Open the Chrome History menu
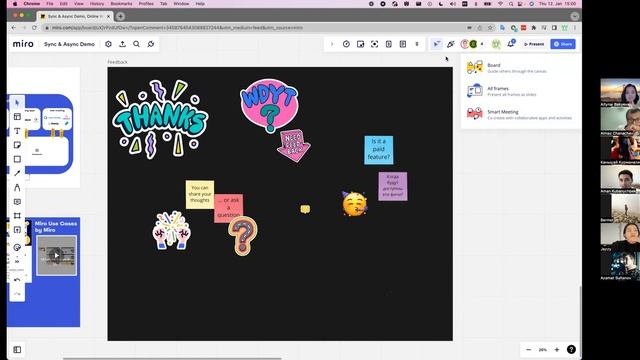Screen dimensions: 640x360 [x=97, y=4]
